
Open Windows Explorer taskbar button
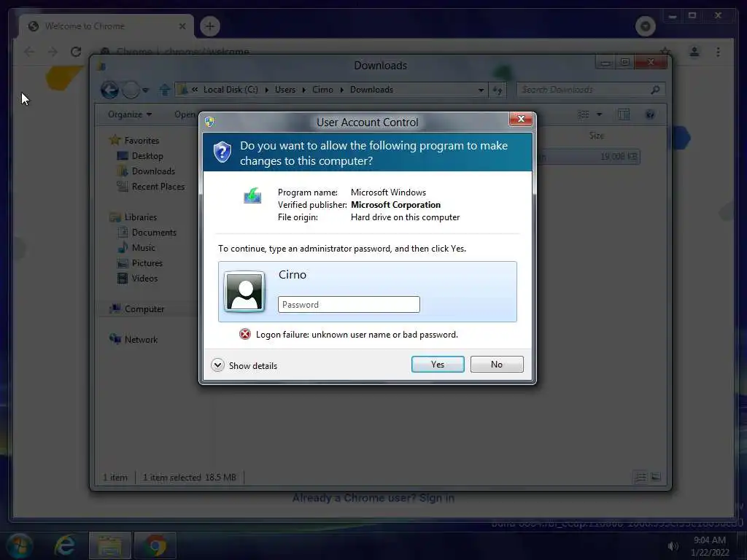[x=110, y=545]
